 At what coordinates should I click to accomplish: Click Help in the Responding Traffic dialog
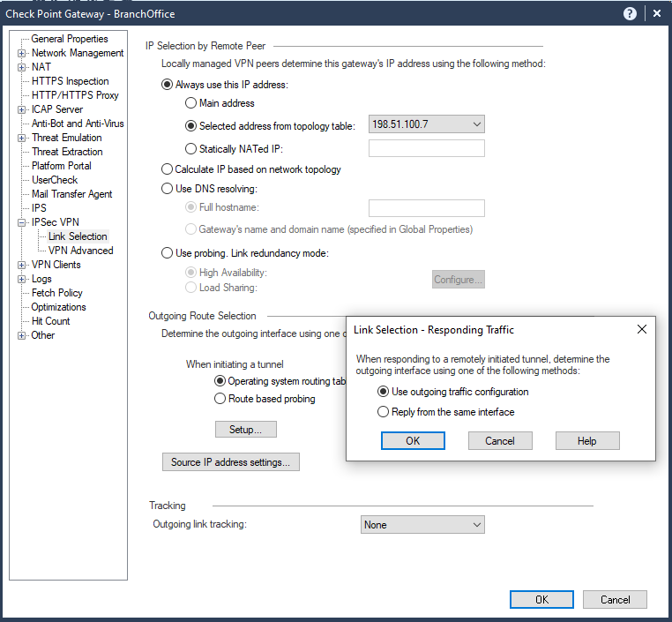click(x=587, y=441)
